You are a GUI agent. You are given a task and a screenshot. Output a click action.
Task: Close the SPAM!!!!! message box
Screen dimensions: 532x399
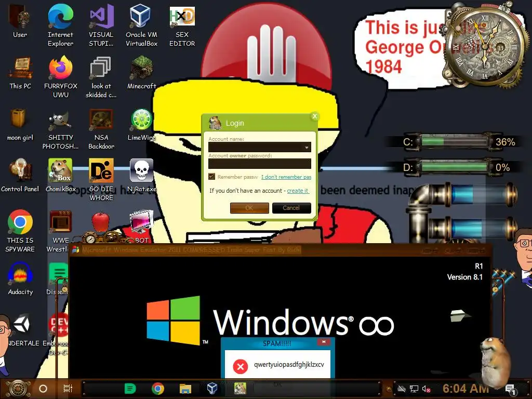[324, 342]
